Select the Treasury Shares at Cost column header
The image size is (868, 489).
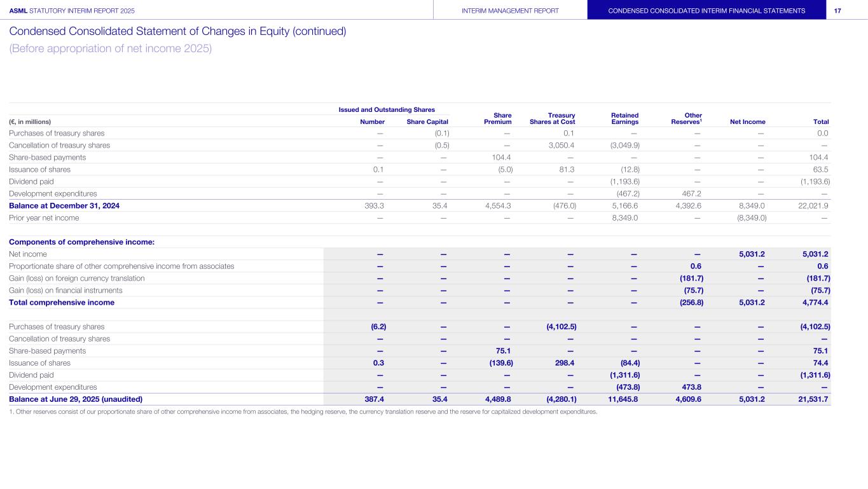pyautogui.click(x=552, y=118)
